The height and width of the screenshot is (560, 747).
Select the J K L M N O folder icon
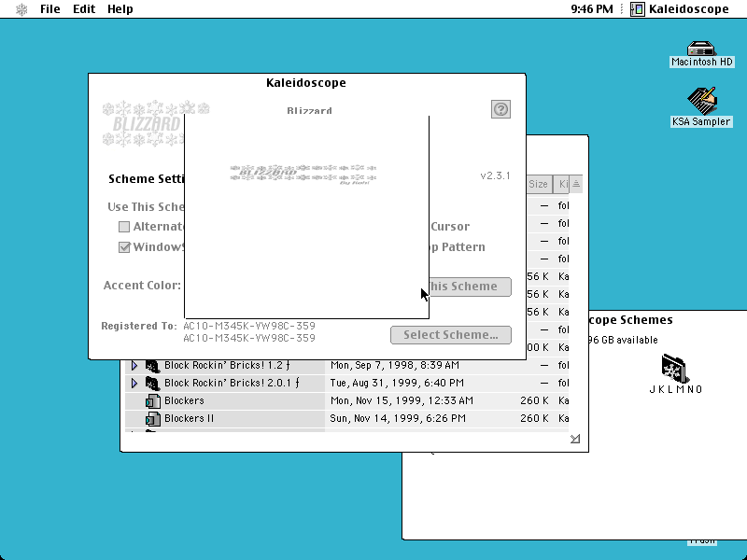point(675,369)
